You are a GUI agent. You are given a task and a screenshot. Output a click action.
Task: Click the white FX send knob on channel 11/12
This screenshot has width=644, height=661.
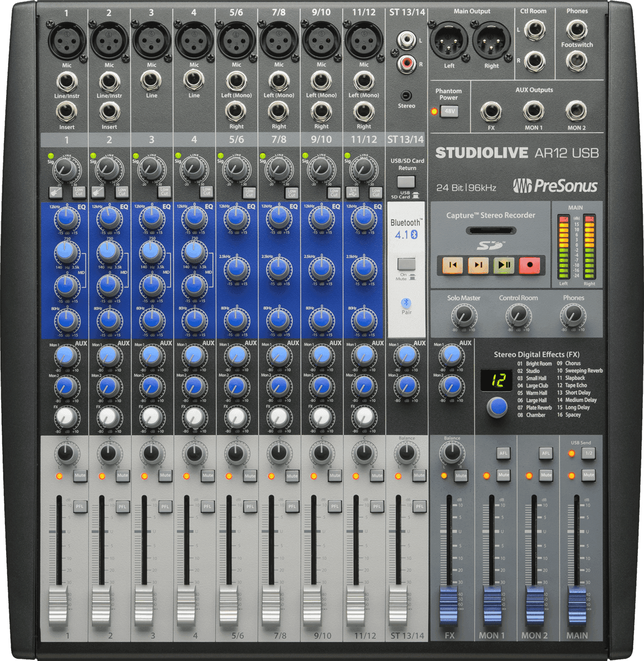[363, 418]
